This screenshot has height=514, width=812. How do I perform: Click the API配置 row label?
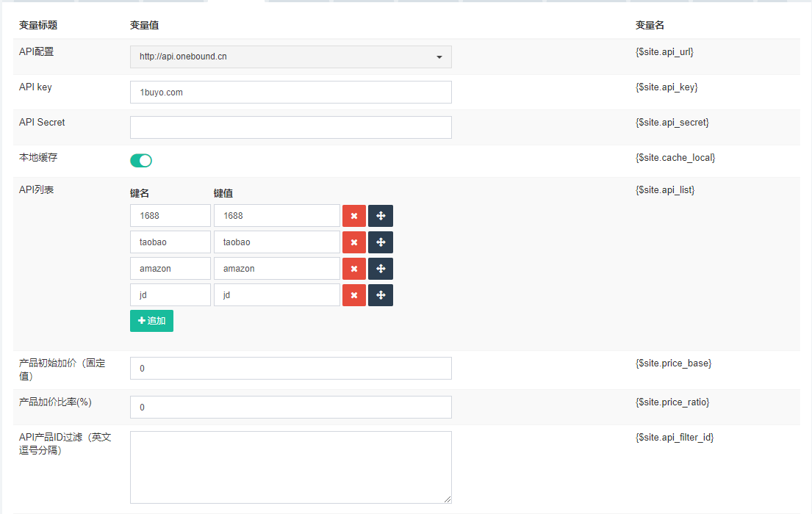[36, 51]
